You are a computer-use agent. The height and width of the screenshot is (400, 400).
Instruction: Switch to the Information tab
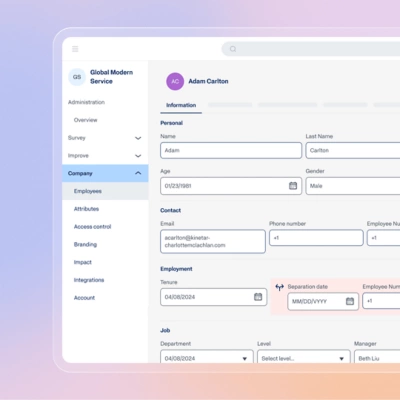[181, 105]
